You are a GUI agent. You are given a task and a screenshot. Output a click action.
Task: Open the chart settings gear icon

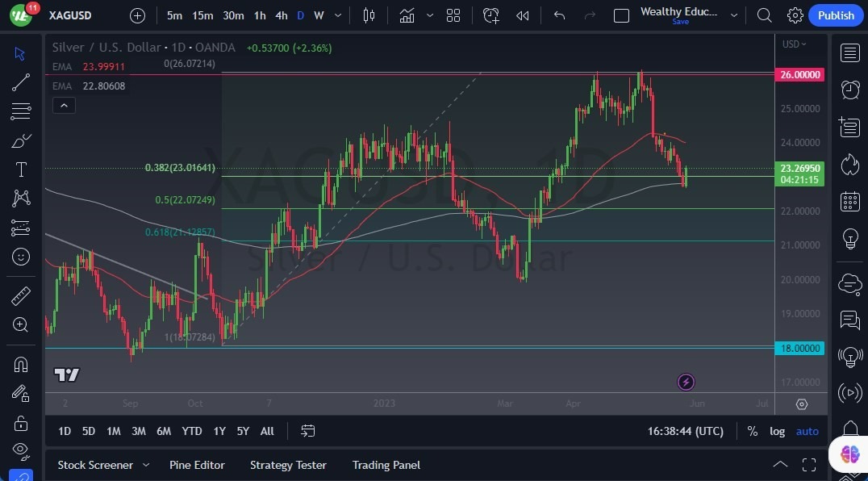coord(795,15)
